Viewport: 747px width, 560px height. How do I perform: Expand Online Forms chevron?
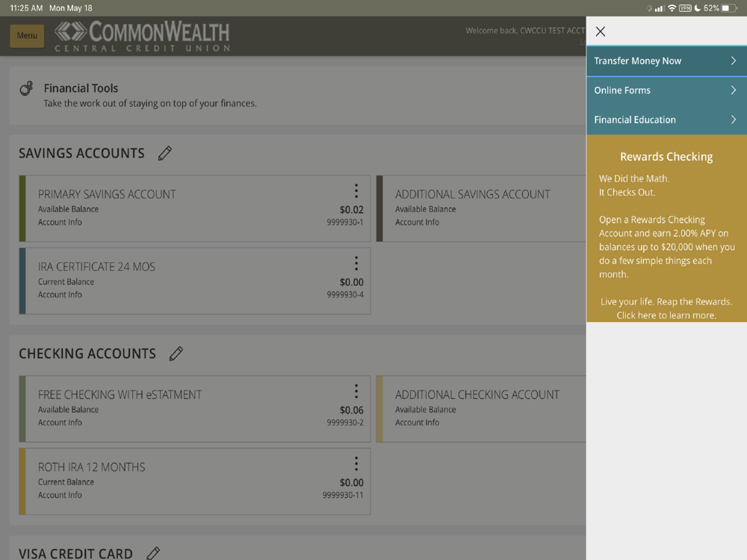coord(734,90)
